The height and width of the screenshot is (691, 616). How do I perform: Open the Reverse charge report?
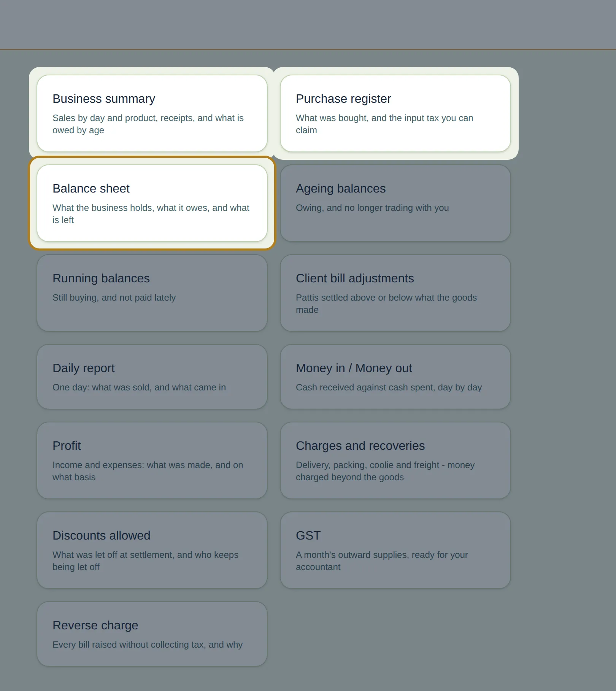pyautogui.click(x=152, y=634)
